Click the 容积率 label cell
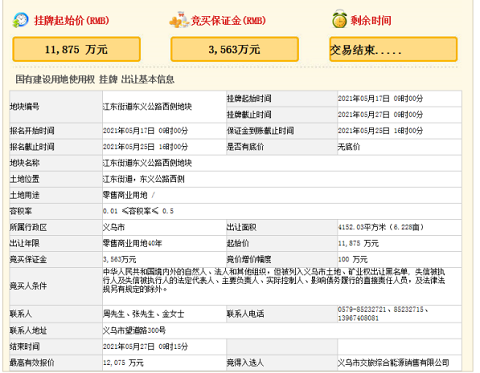This screenshot has width=480, height=373. 56,211
